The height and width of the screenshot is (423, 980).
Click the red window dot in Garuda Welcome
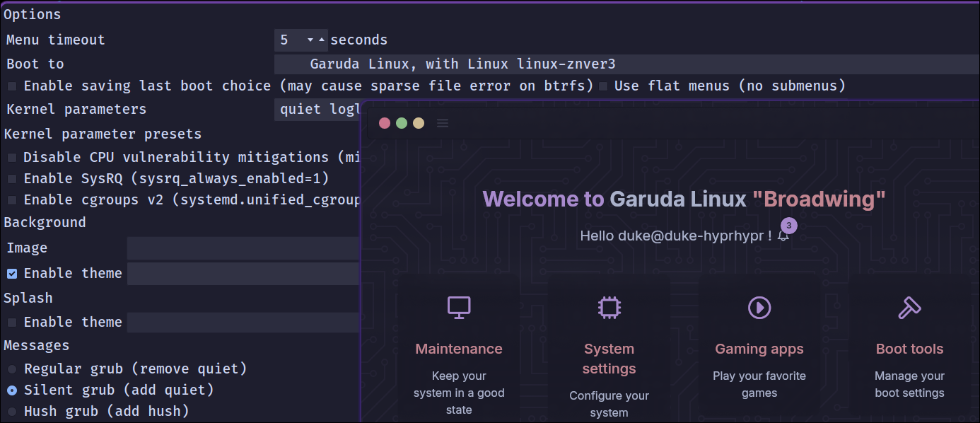coord(385,123)
